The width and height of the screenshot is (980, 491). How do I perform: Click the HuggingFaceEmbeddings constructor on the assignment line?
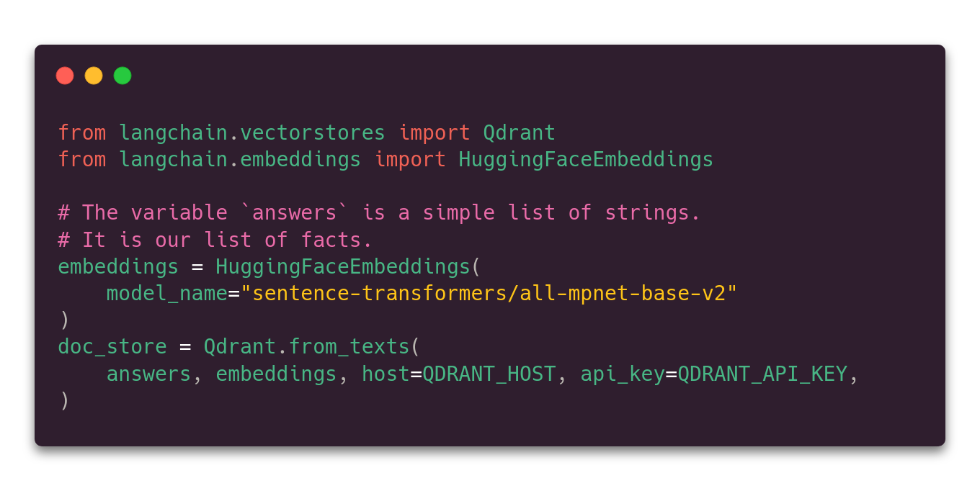click(x=342, y=267)
